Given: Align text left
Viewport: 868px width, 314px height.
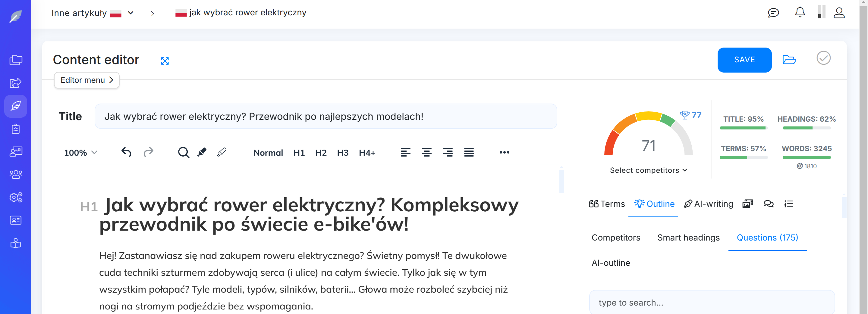Looking at the screenshot, I should coord(405,152).
